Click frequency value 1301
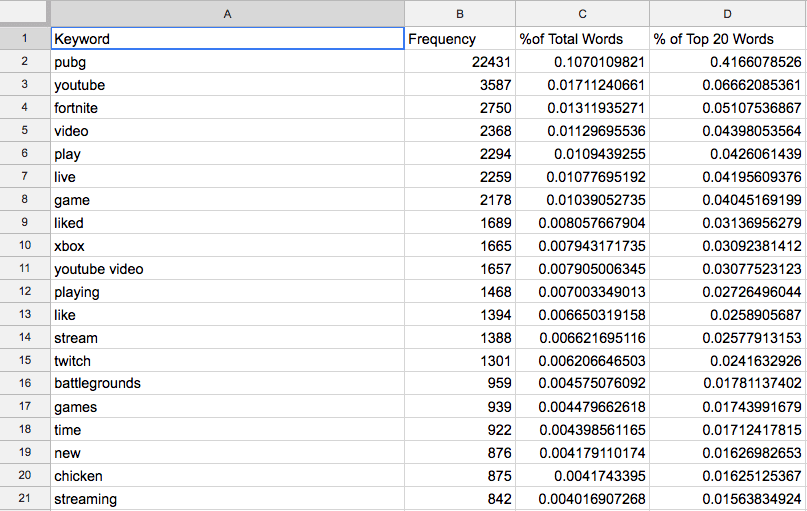807x511 pixels. pos(460,360)
